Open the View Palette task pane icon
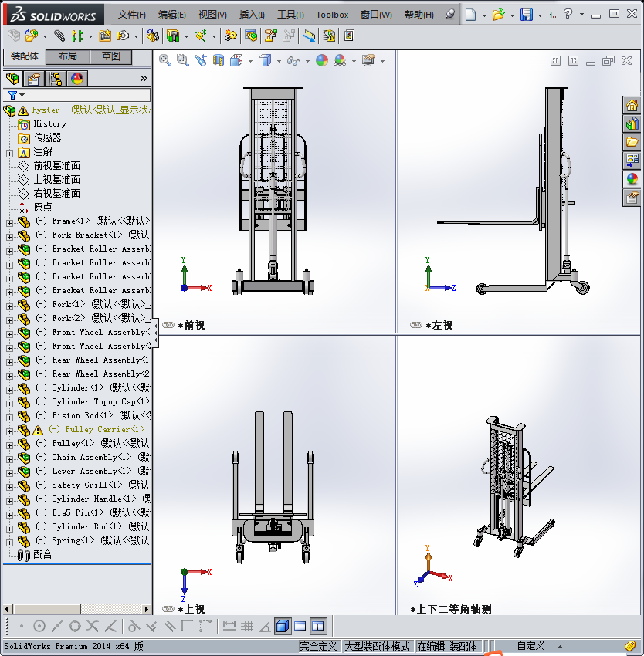Viewport: 644px width, 656px height. [x=632, y=160]
